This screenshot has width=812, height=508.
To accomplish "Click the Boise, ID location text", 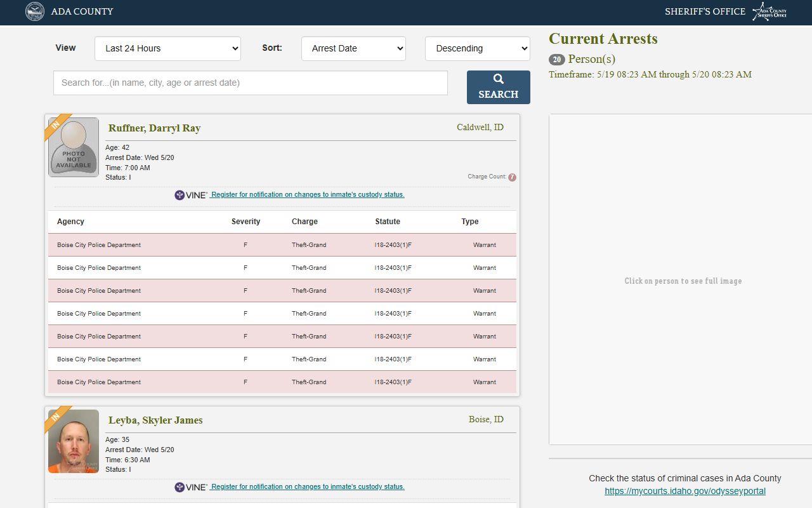I will point(486,420).
